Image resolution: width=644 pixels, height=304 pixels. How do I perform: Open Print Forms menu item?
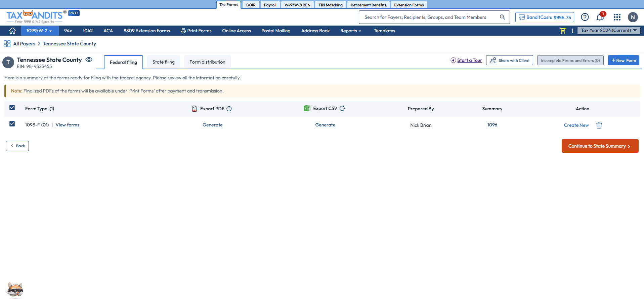[x=196, y=31]
